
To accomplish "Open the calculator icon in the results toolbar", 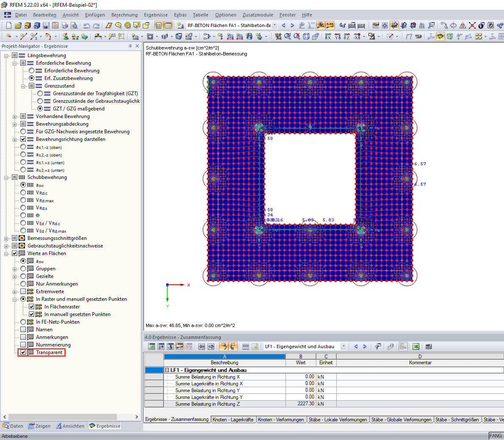I will click(429, 346).
